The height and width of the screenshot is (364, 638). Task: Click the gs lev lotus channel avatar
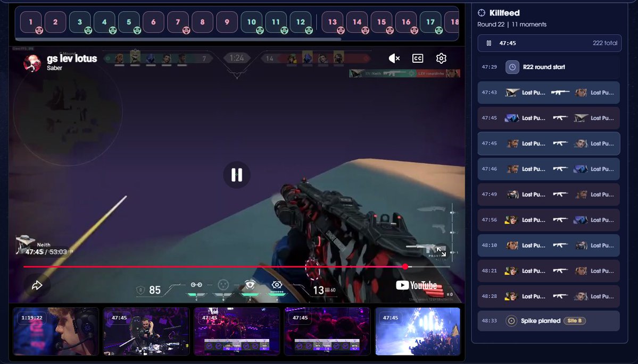coord(32,63)
